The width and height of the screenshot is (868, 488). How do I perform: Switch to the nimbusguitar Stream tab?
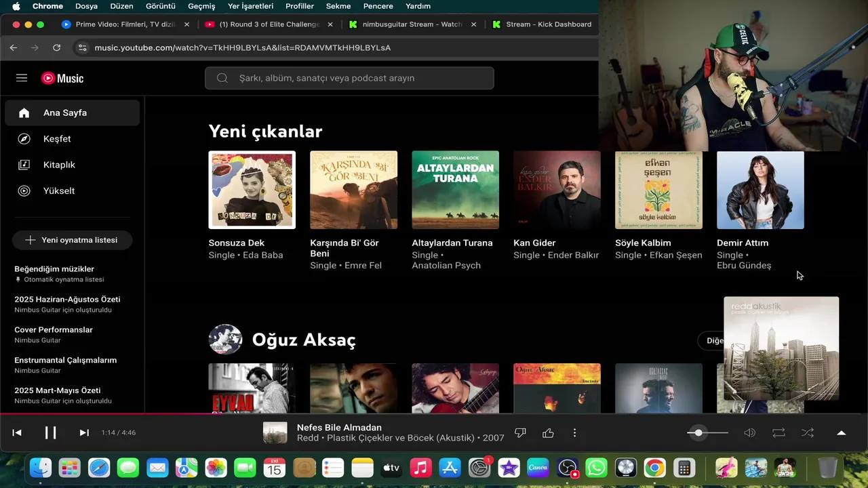tap(412, 24)
